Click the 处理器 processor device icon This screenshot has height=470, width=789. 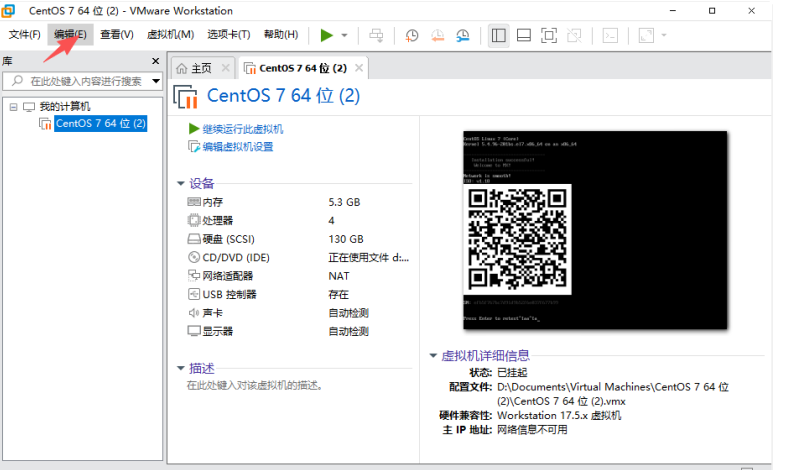pos(194,220)
